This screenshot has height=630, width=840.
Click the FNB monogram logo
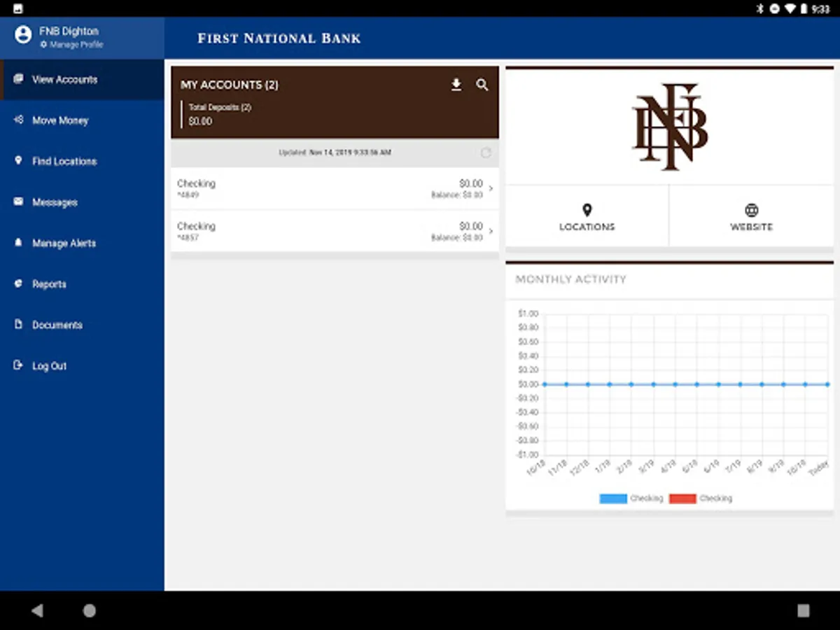pyautogui.click(x=670, y=127)
